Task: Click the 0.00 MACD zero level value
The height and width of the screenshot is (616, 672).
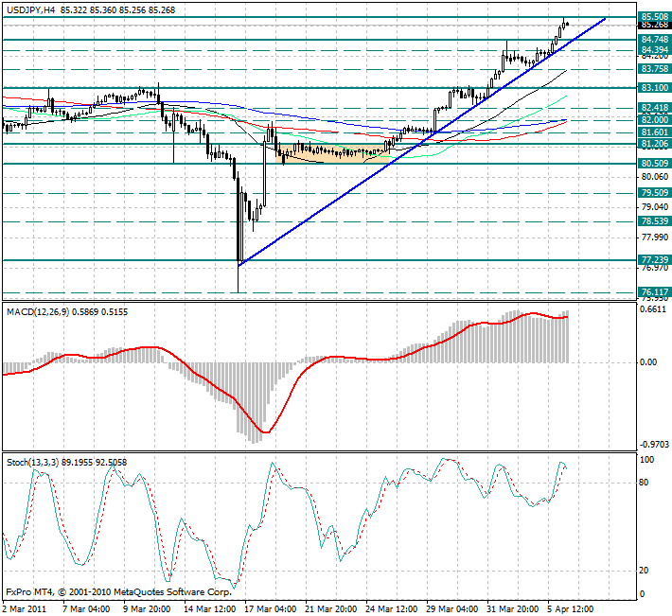Action: point(648,362)
